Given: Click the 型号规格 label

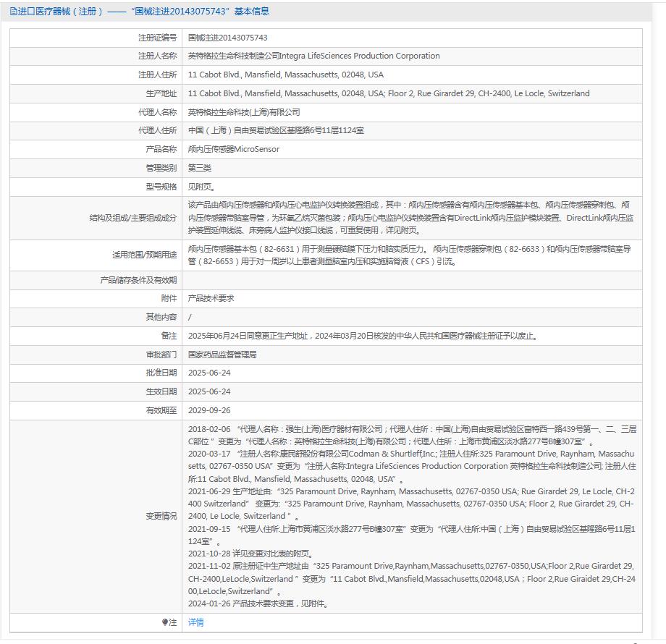Looking at the screenshot, I should [161, 187].
